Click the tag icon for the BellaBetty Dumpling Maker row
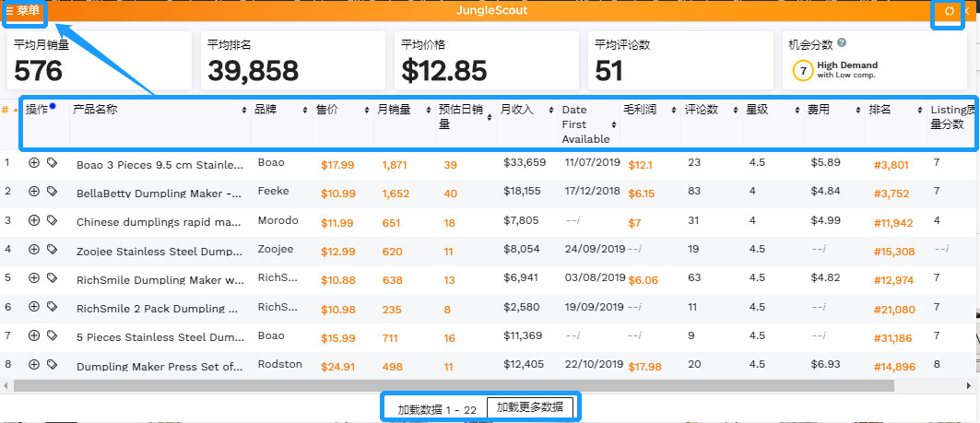Viewport: 980px width, 423px height. tap(52, 192)
